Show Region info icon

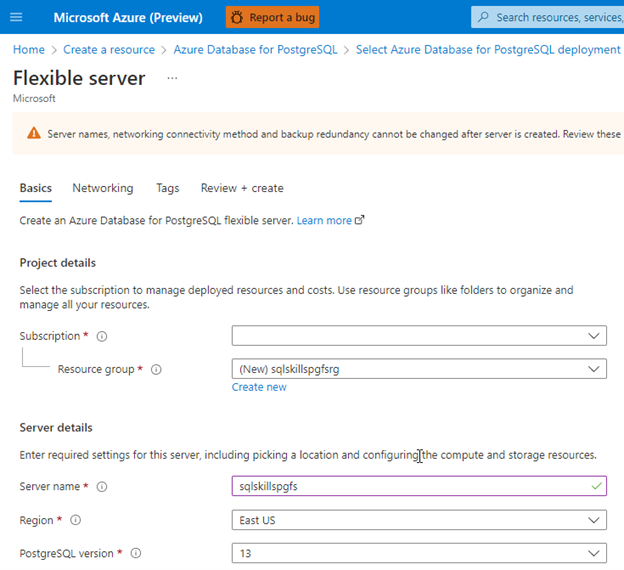point(76,520)
